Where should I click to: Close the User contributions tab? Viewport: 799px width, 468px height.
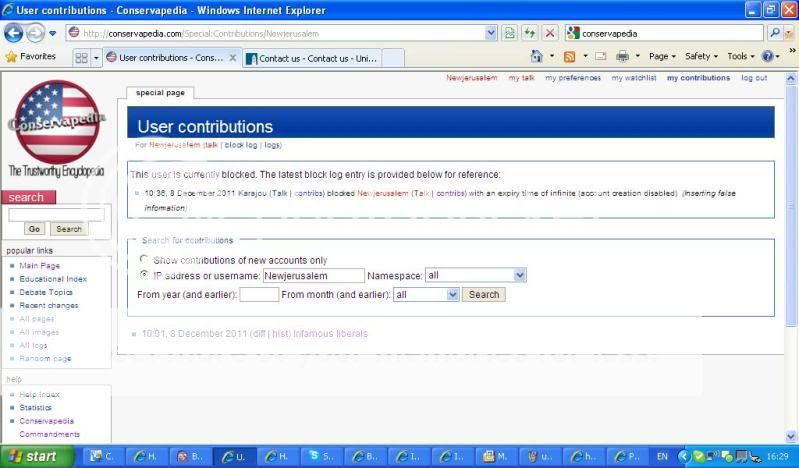(x=232, y=58)
